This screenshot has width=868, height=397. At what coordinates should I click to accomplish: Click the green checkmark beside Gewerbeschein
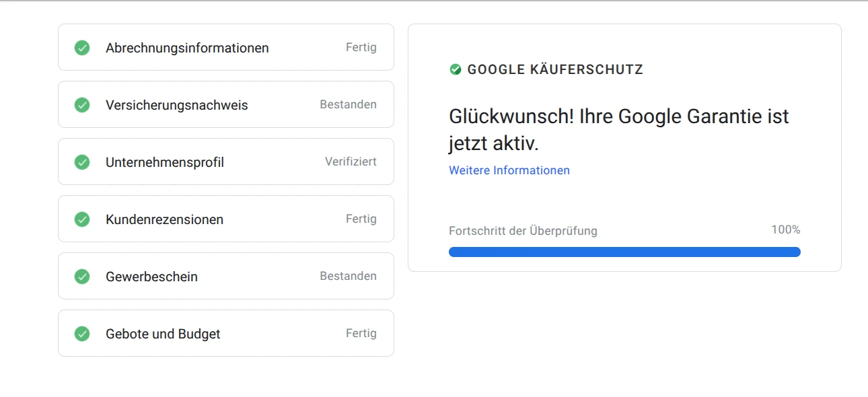[x=82, y=277]
